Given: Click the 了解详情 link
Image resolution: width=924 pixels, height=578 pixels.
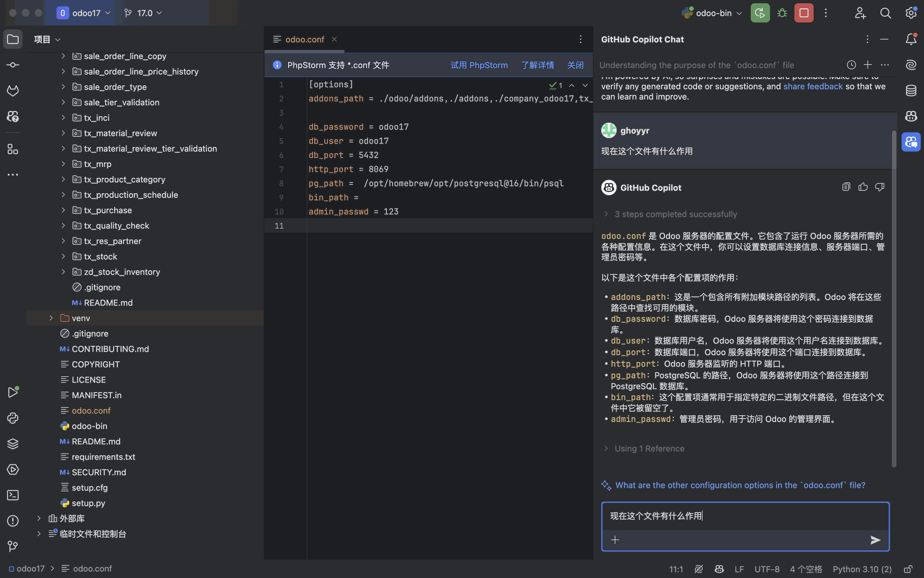Looking at the screenshot, I should (538, 65).
